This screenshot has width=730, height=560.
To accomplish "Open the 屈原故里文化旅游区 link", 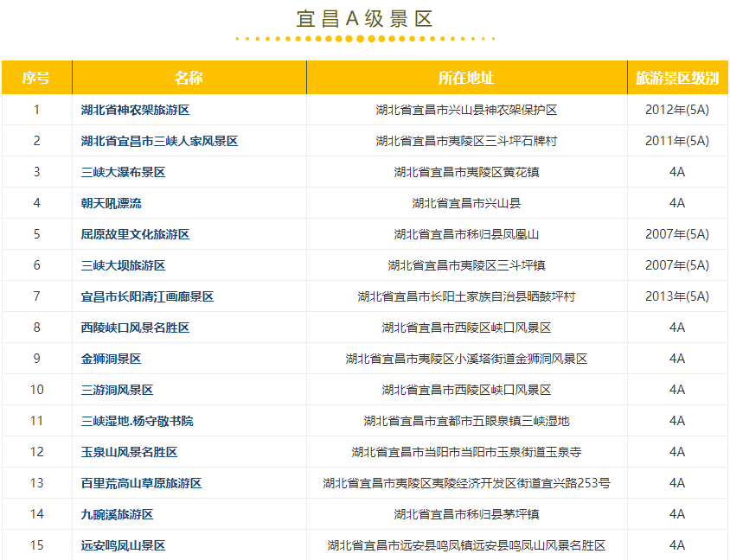I will tap(135, 234).
